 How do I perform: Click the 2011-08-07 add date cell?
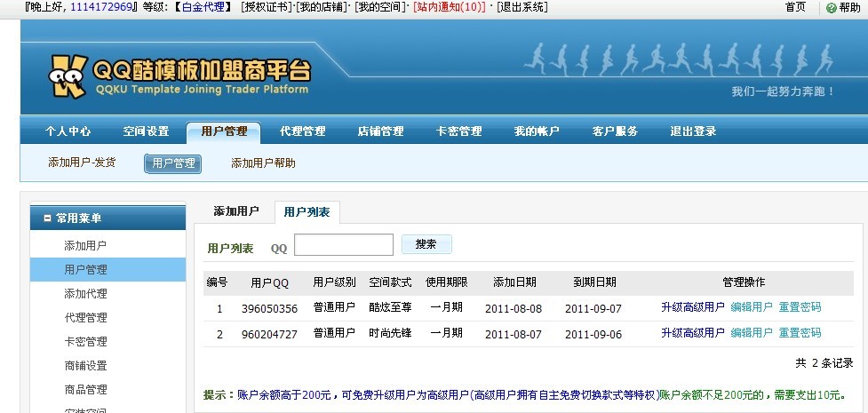[514, 334]
